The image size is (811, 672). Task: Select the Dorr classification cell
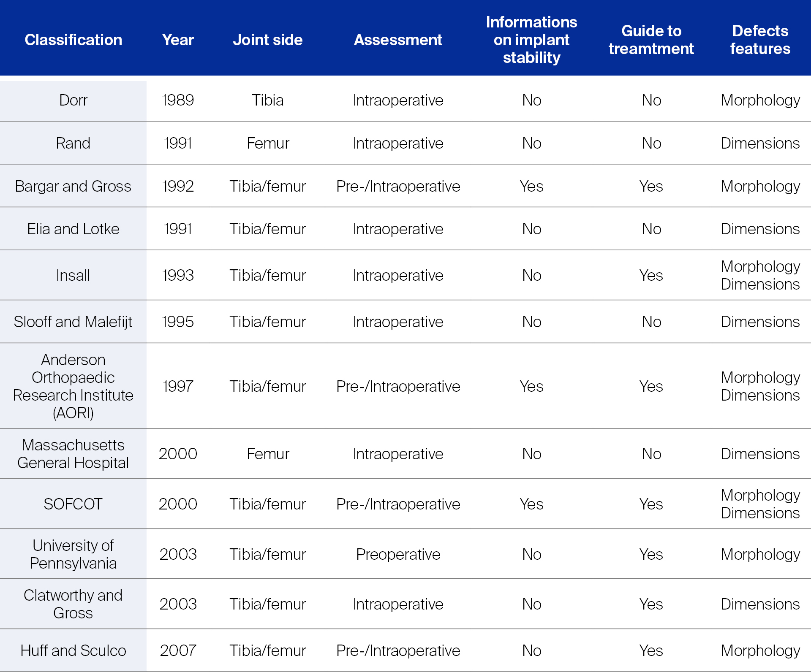click(73, 100)
